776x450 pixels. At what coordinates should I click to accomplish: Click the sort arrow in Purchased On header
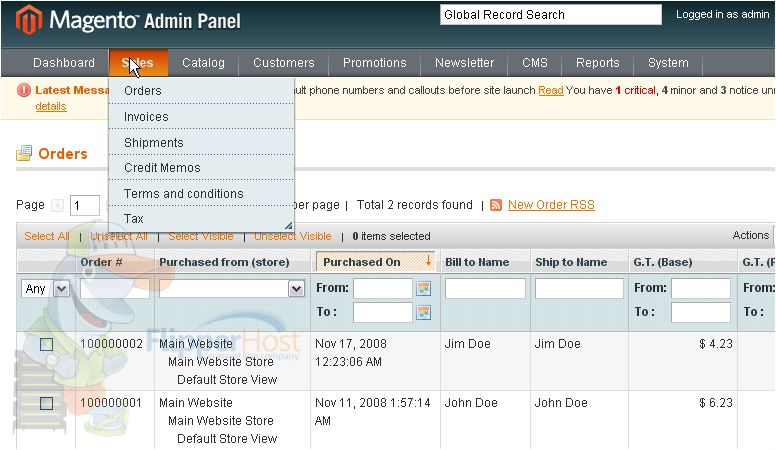point(428,261)
